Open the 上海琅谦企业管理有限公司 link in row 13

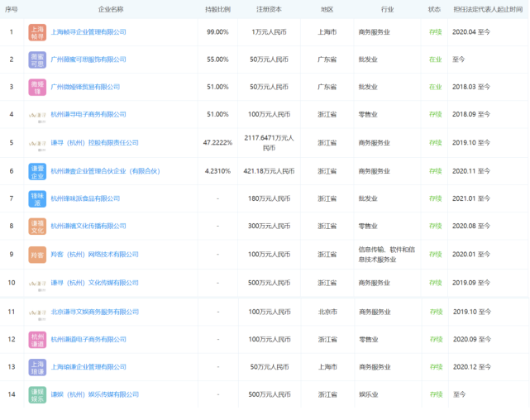click(x=88, y=367)
